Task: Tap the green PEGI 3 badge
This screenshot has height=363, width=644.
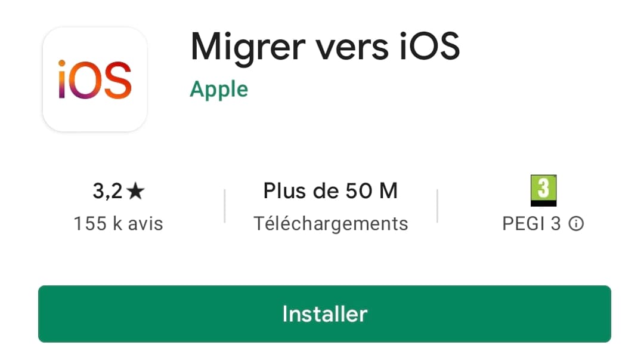Action: [543, 190]
